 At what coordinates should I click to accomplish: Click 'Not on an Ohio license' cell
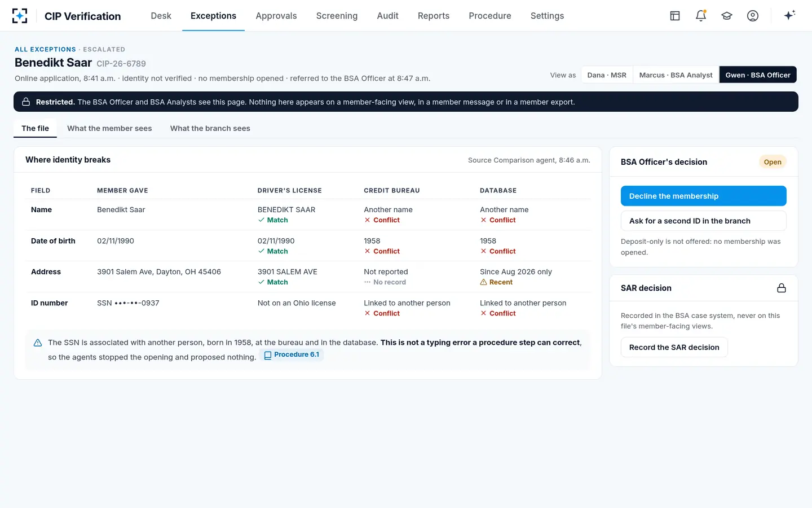(x=297, y=303)
